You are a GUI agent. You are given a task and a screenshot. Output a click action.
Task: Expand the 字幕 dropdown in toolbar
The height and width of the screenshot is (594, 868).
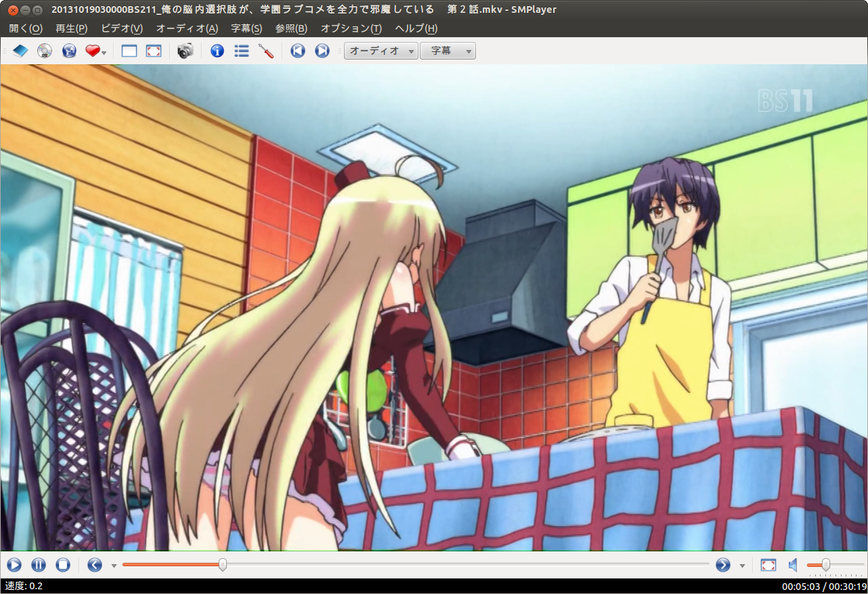coord(448,51)
